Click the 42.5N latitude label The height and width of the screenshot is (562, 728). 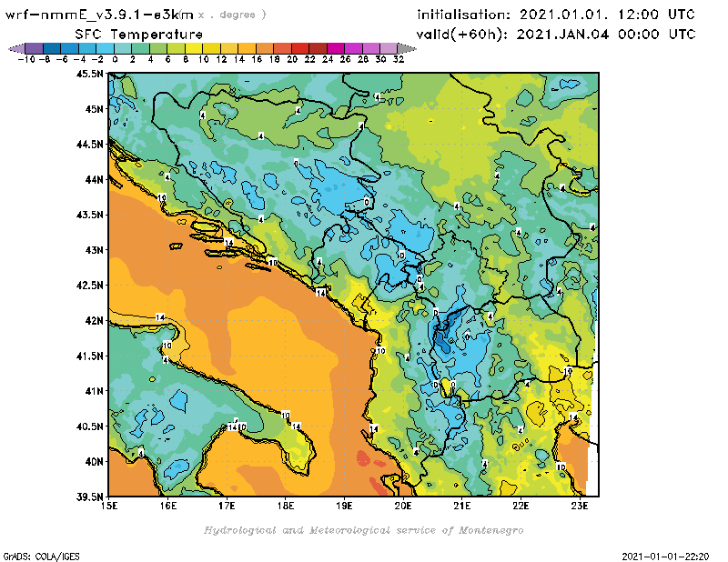[89, 286]
